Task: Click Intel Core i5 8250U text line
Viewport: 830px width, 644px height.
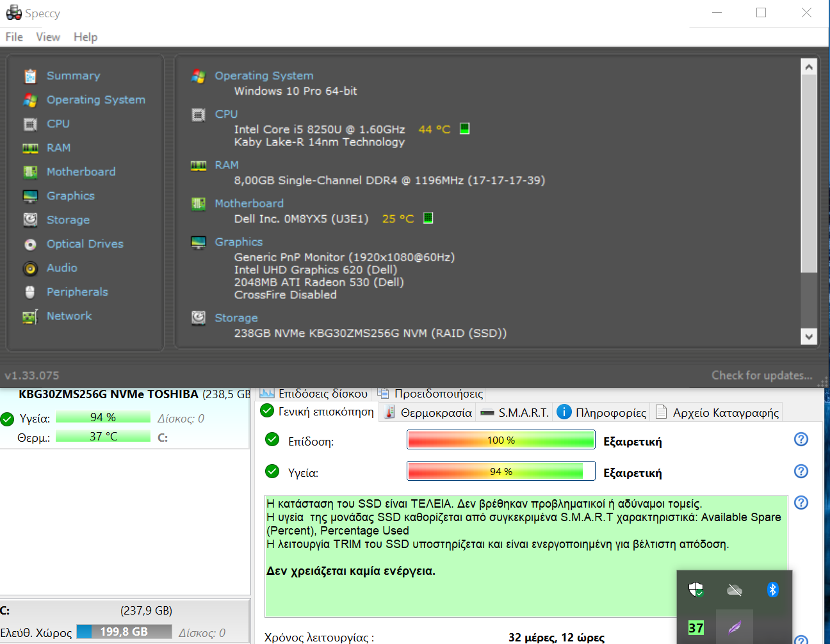Action: tap(320, 129)
